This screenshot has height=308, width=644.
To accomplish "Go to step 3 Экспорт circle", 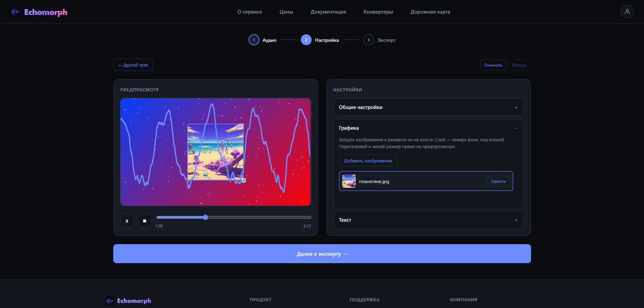I will click(369, 40).
